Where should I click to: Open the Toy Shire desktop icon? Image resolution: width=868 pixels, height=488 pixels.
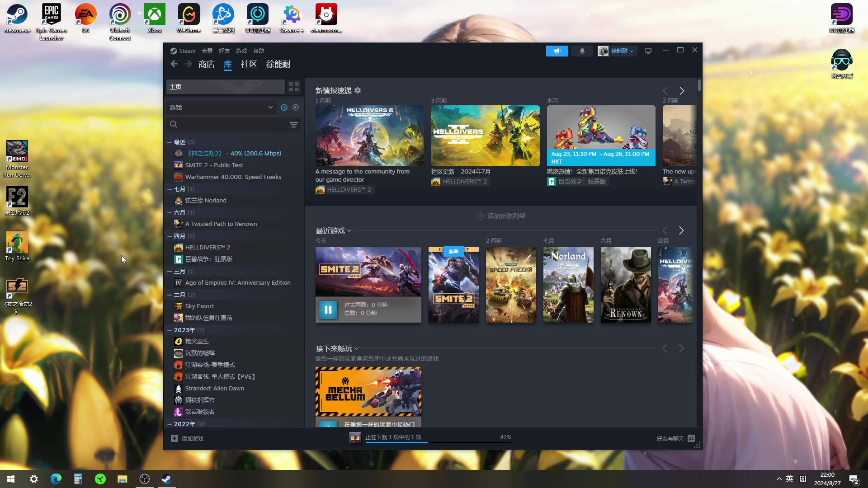(x=17, y=246)
